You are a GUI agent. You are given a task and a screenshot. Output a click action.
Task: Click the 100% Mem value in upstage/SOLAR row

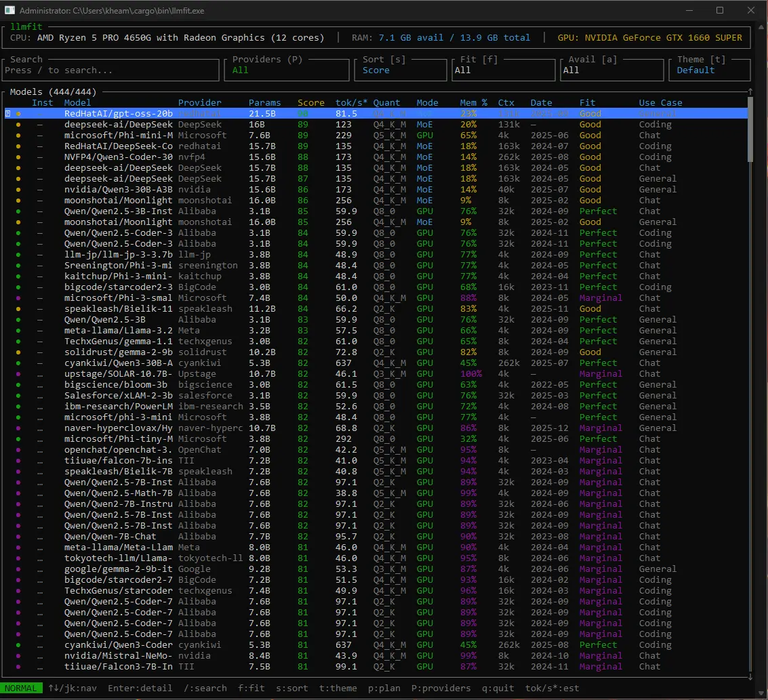tap(470, 374)
